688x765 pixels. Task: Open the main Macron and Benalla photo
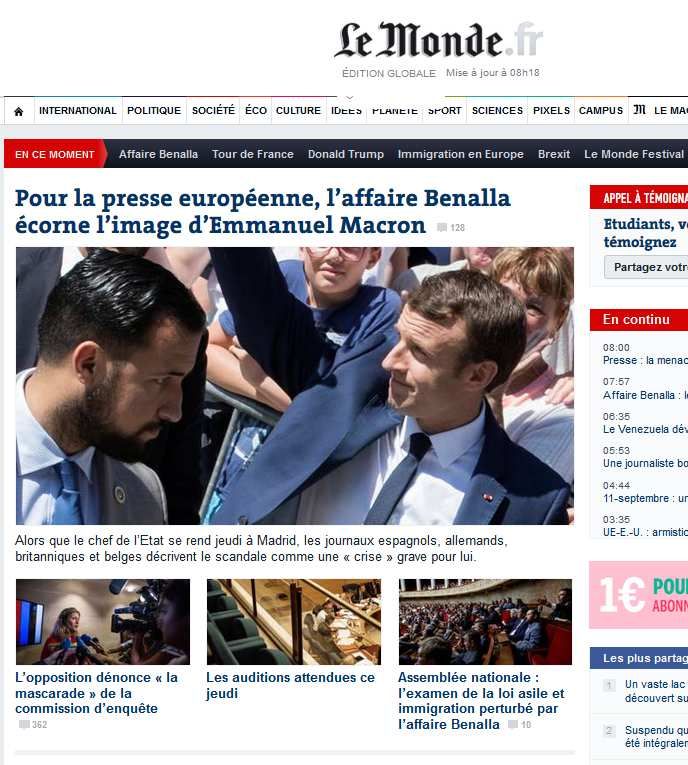[295, 385]
